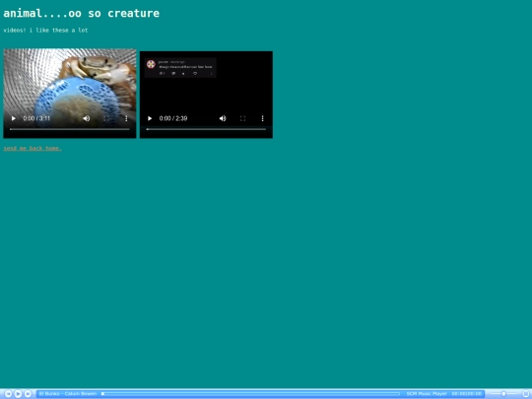Adjust the SCM Music Player volume slider
This screenshot has width=532, height=399.
pos(503,394)
